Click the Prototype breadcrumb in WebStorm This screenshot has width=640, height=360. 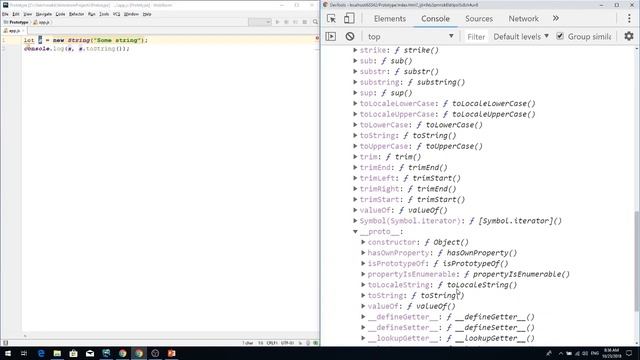16,22
